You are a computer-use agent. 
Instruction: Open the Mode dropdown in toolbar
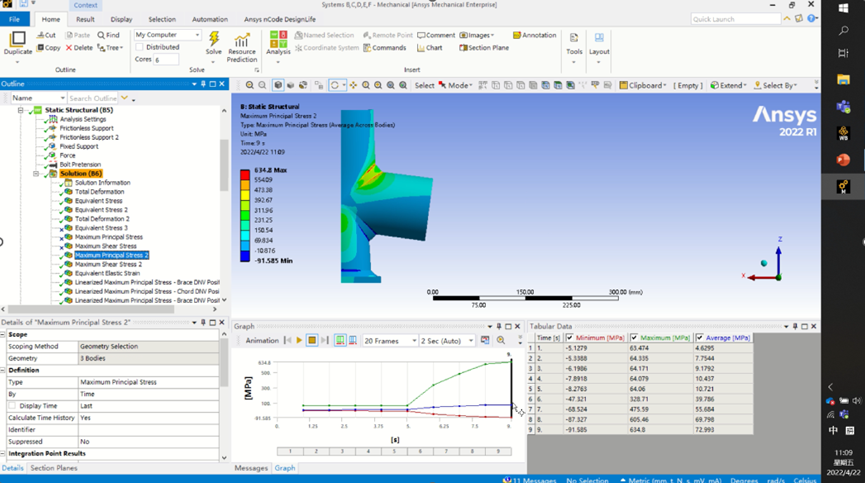pyautogui.click(x=456, y=85)
